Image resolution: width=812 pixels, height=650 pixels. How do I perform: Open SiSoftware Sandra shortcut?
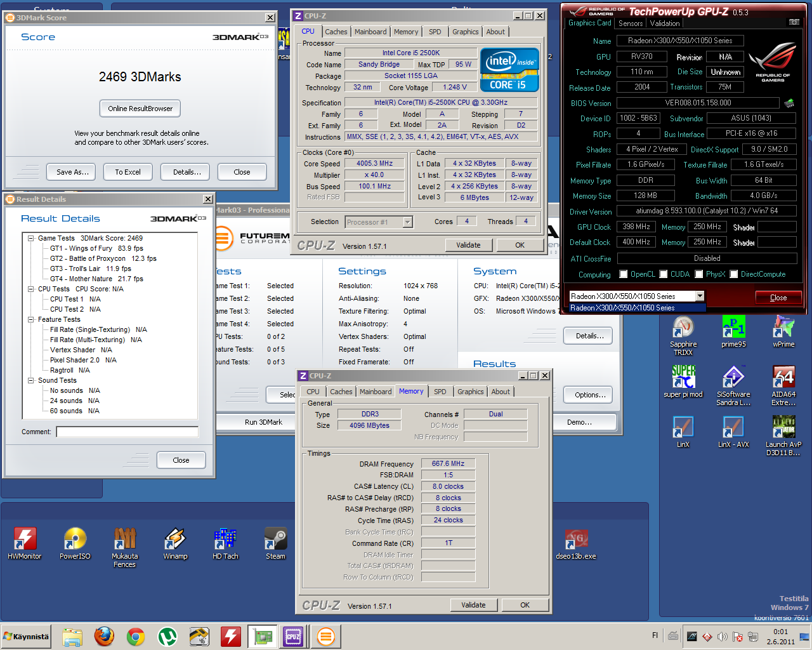click(733, 386)
